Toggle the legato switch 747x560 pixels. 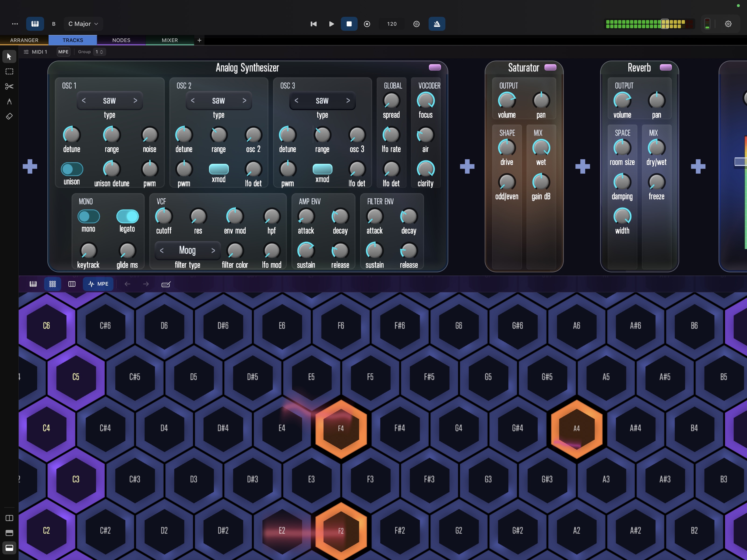(127, 216)
